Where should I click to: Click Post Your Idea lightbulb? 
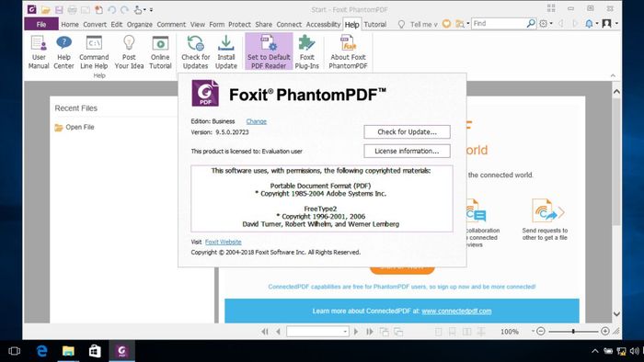click(x=129, y=52)
